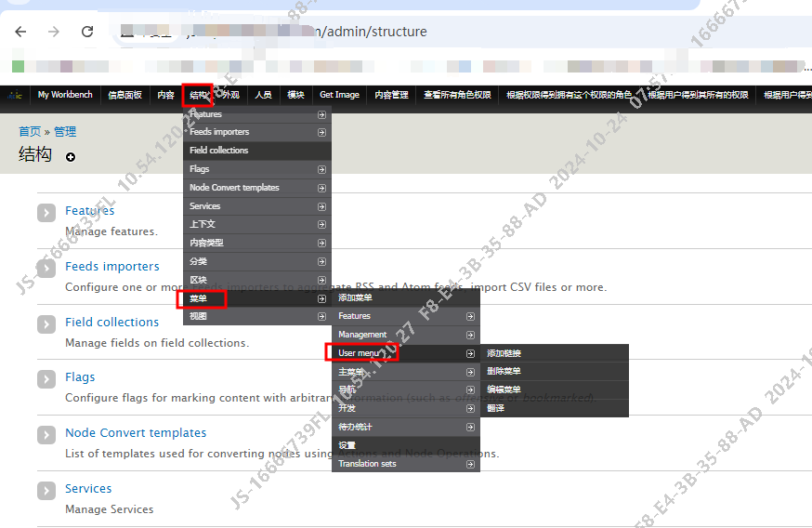Viewport: 812px width, 528px height.
Task: Go to 首页 breadcrumb link
Action: [x=30, y=132]
